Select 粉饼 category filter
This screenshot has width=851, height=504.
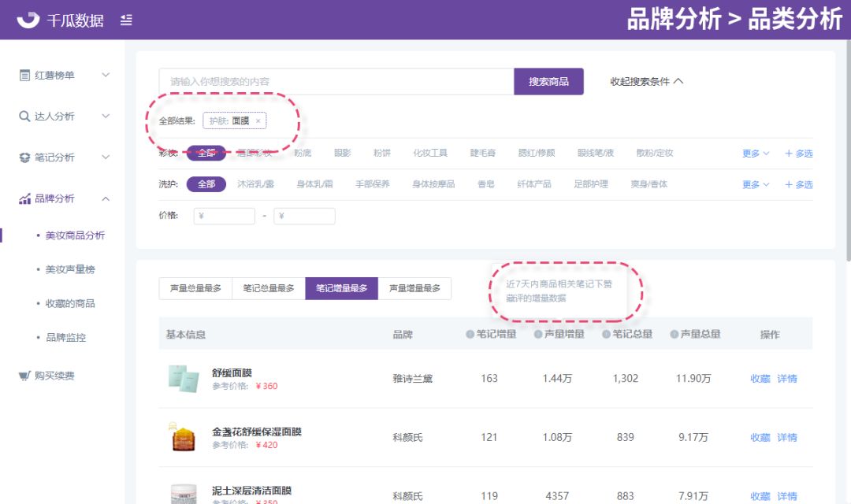[x=382, y=153]
